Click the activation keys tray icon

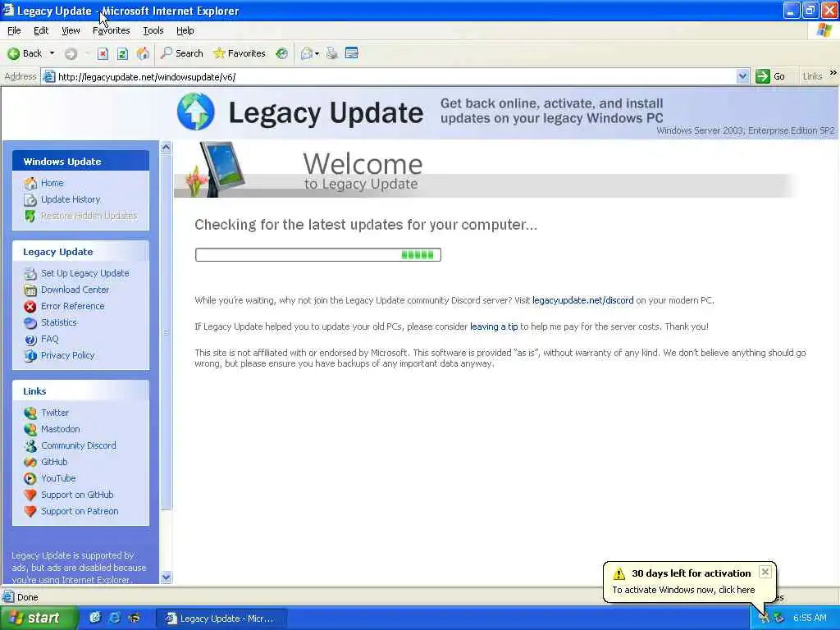point(764,619)
